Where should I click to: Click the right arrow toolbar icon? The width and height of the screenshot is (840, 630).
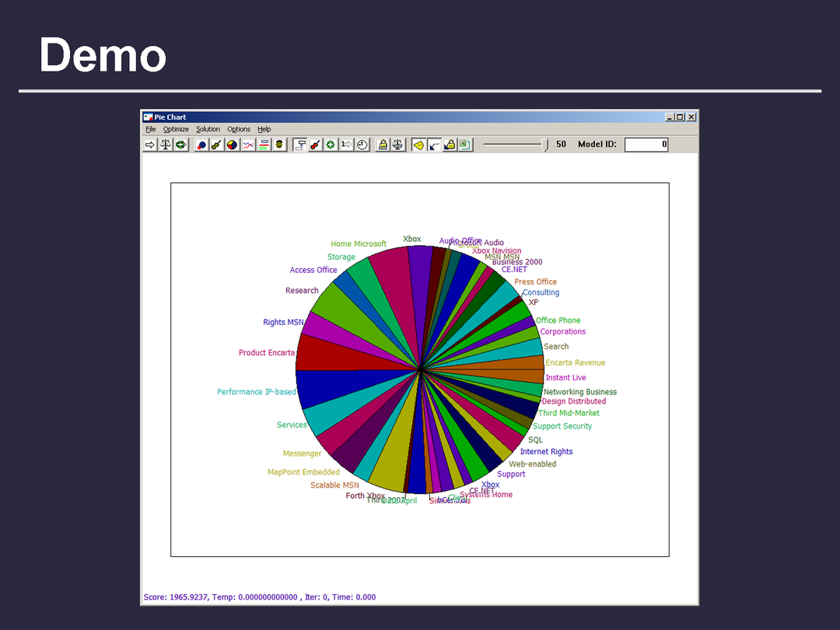click(x=150, y=145)
